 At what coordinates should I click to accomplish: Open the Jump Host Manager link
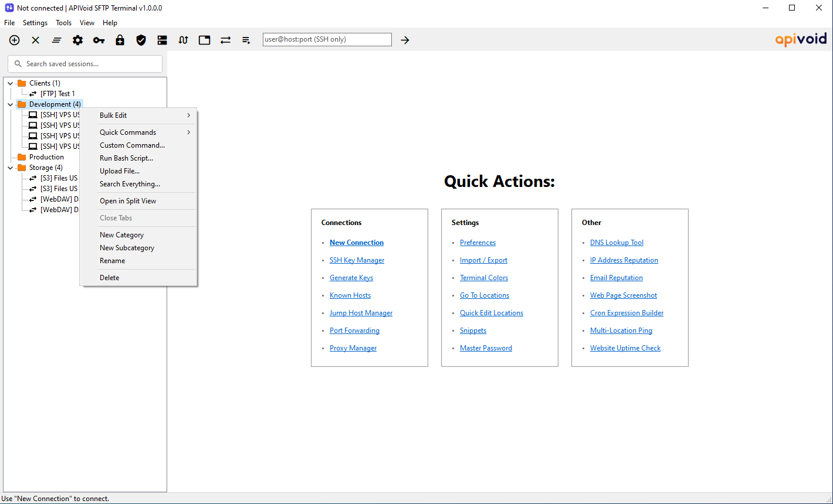click(361, 313)
